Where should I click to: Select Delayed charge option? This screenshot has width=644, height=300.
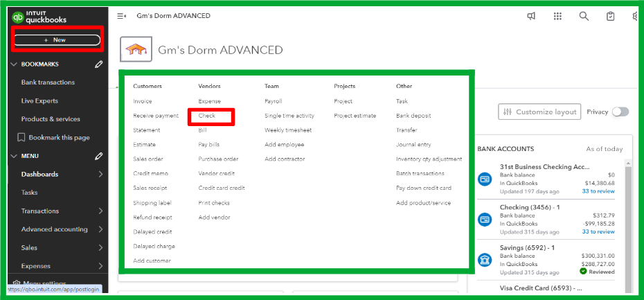point(154,246)
